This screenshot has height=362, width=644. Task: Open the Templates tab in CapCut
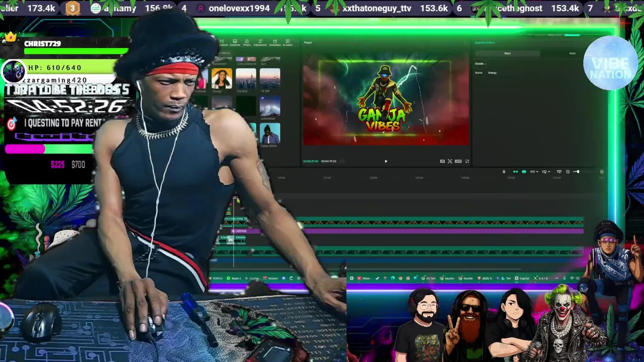click(275, 43)
